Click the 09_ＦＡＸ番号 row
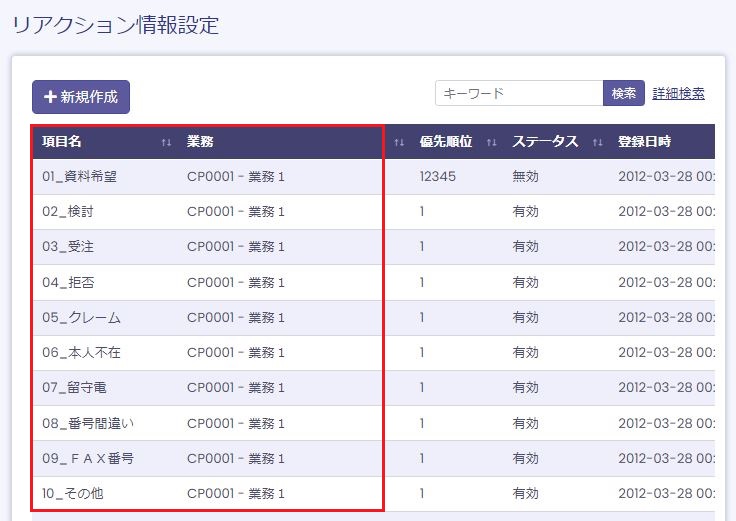This screenshot has height=521, width=736. click(88, 459)
